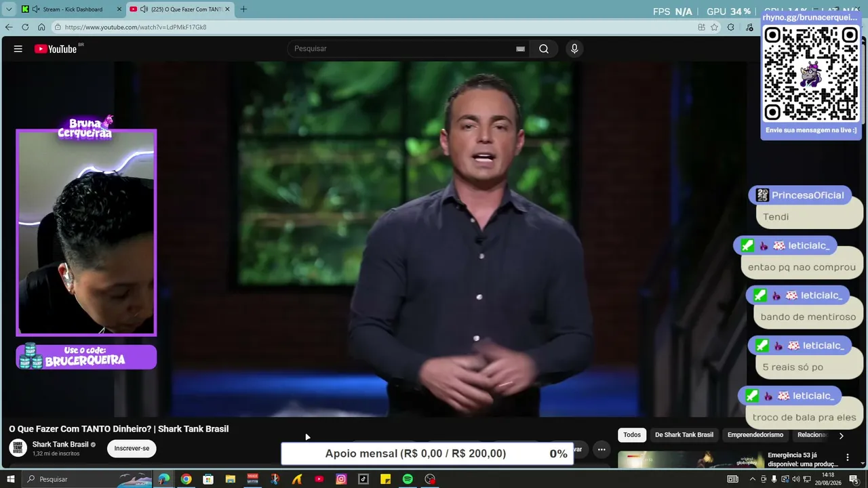Click the 1,32 mi de inscritos text

click(56, 453)
